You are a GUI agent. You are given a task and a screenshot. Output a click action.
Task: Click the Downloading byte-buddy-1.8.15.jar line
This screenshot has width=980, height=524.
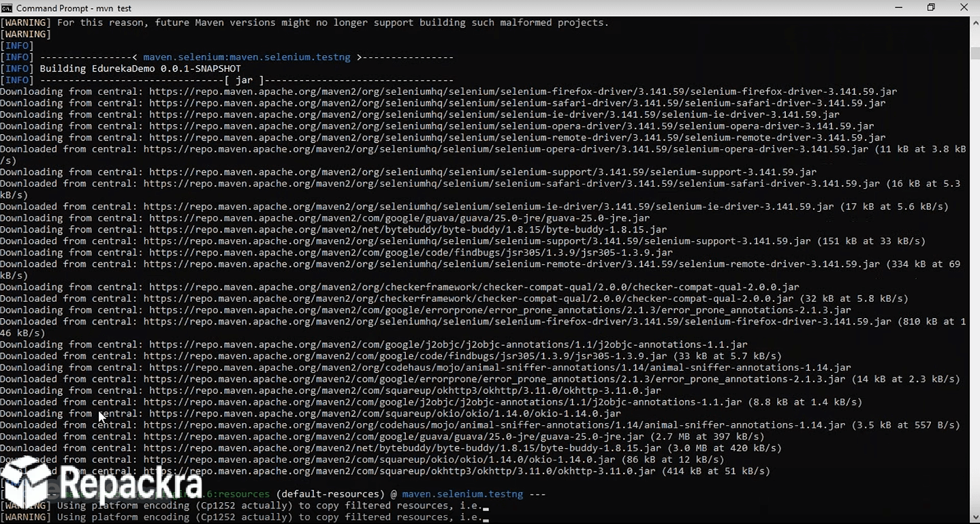(334, 230)
